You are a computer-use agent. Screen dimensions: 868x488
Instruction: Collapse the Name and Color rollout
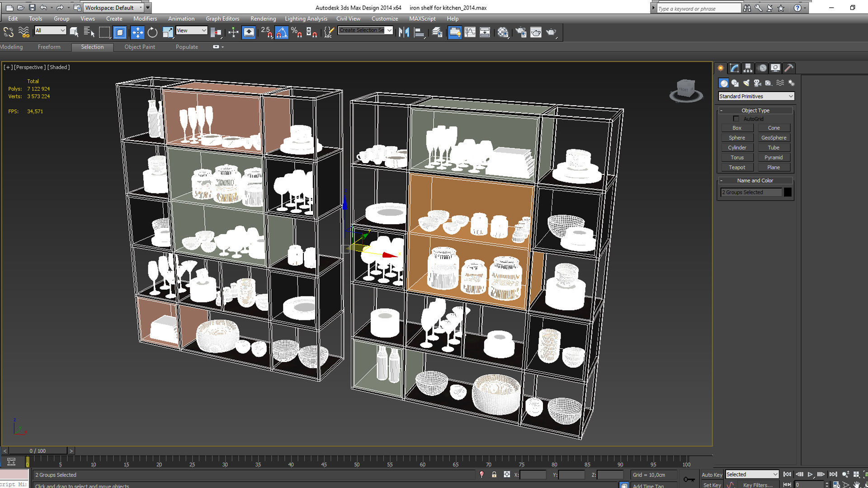pos(755,180)
